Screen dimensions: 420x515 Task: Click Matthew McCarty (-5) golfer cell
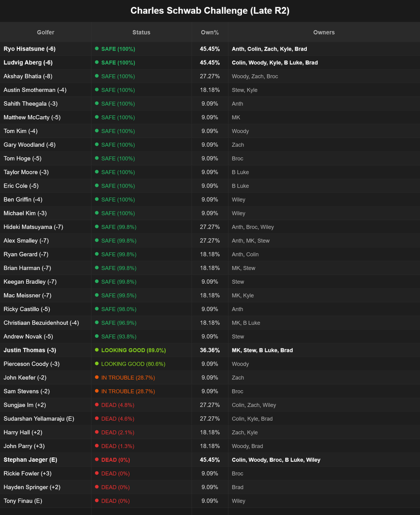45,118
